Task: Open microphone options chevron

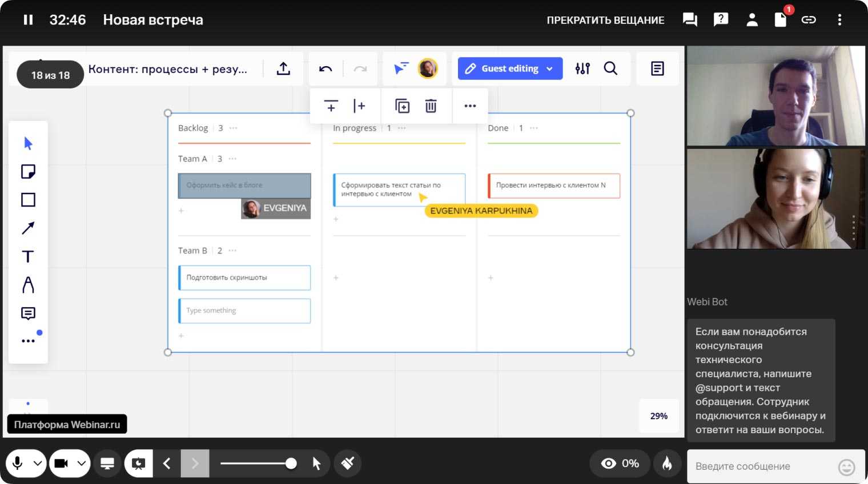Action: 38,463
